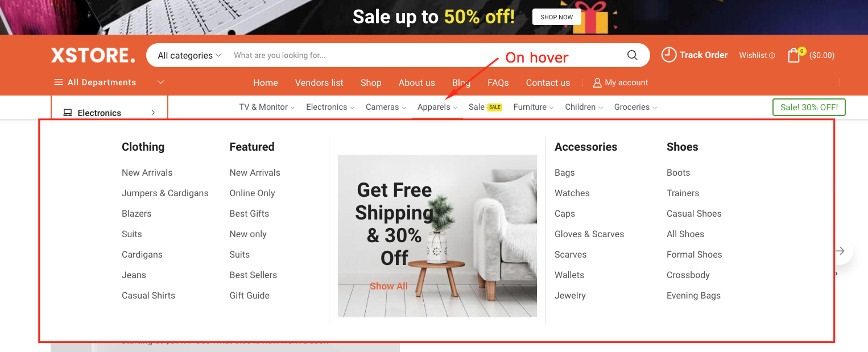Click the Track Order clock icon
The height and width of the screenshot is (352, 868).
click(x=669, y=55)
